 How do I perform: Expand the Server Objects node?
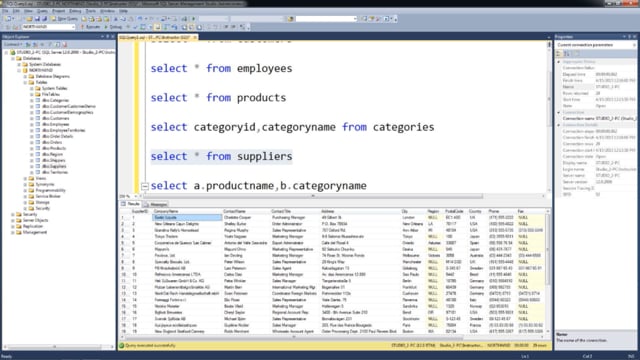[x=13, y=220]
